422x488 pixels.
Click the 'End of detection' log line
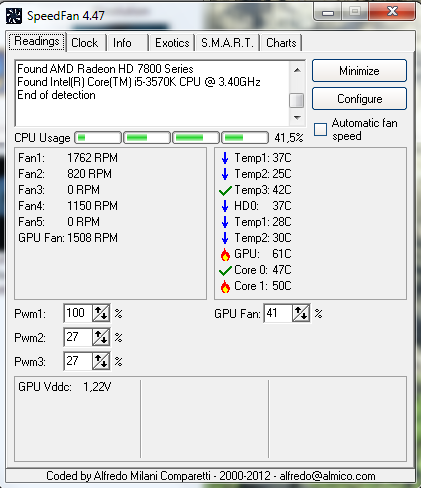56,95
